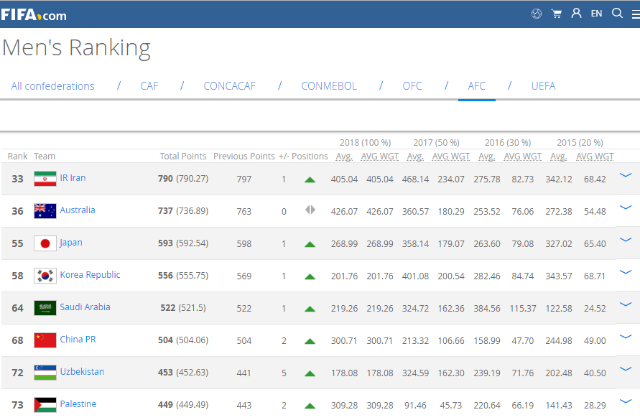The width and height of the screenshot is (640, 420).
Task: Click the 2017 (50 %) header
Action: [x=436, y=142]
